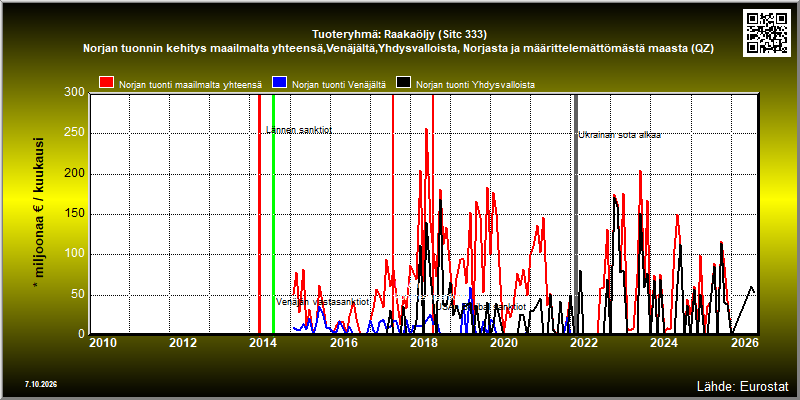Click the chart title Tuoteryhmä: Raakaöljy
Screen dimensions: 800x400
click(399, 34)
